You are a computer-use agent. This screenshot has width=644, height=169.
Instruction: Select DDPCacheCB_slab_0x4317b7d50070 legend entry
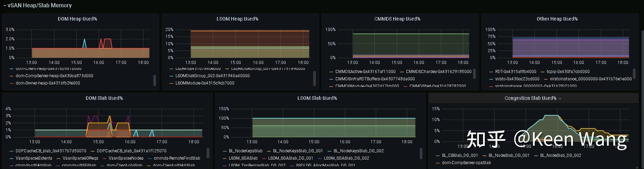[x=51, y=151]
